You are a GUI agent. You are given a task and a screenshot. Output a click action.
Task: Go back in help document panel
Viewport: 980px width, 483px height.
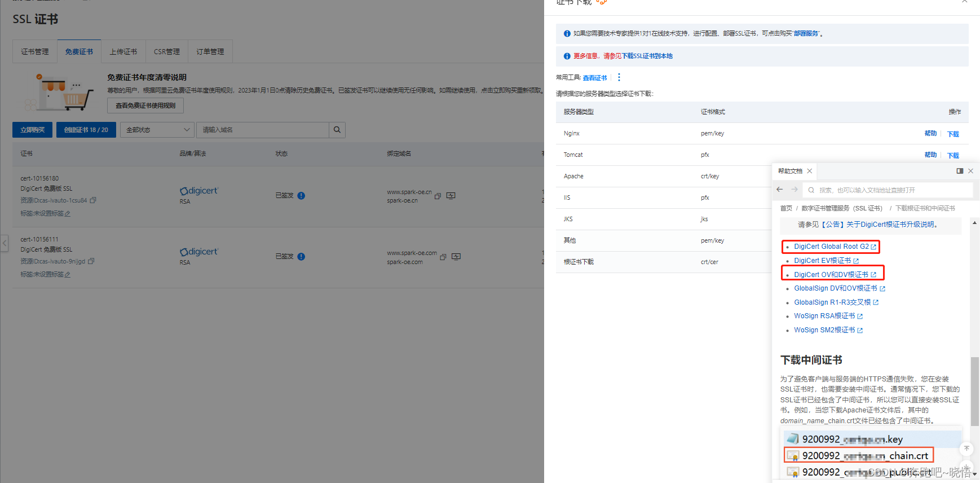point(780,190)
